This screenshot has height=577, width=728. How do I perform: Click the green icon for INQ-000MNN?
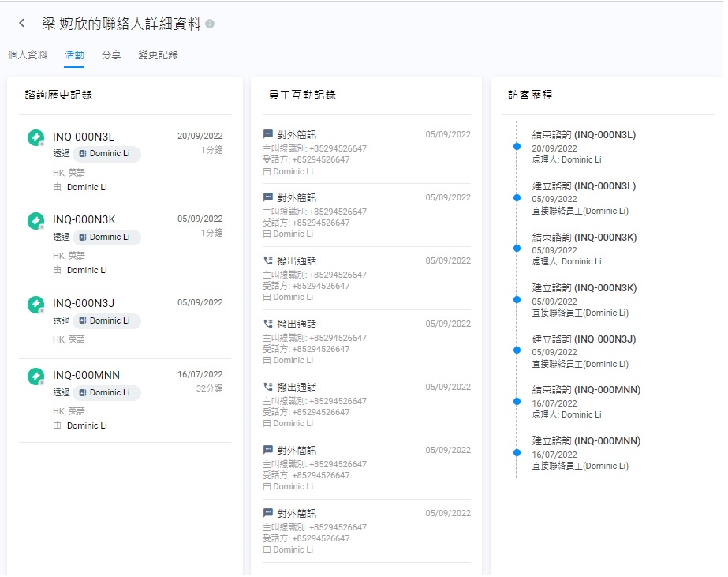(x=35, y=377)
